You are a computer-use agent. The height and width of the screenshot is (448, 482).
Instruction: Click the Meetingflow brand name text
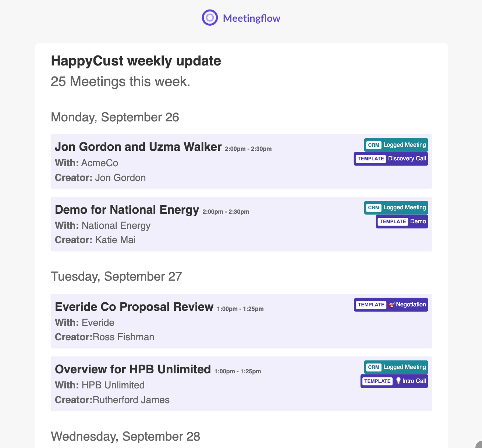coord(252,18)
